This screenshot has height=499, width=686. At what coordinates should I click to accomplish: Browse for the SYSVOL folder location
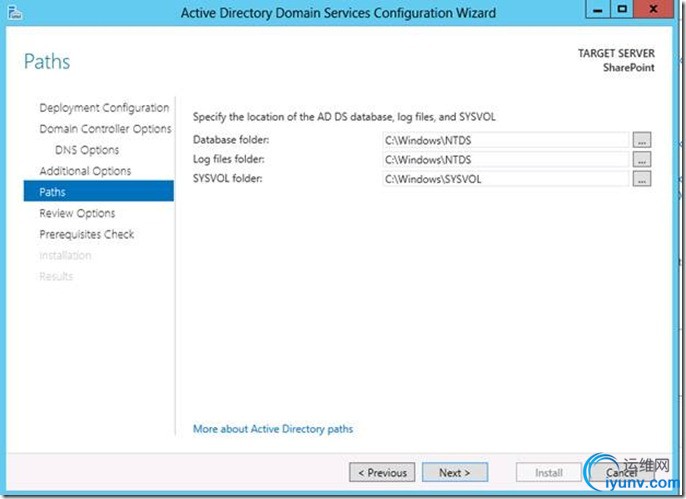pyautogui.click(x=641, y=179)
